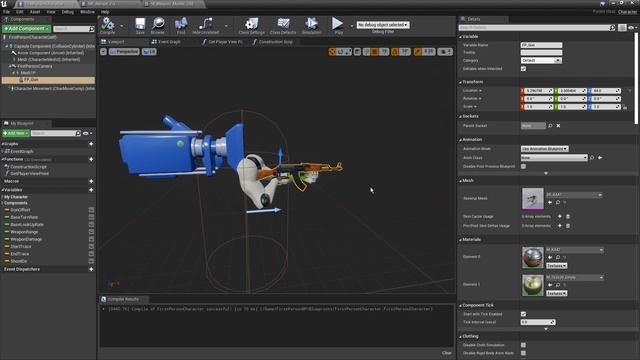Add a new macro with plus icon
This screenshot has height=360, width=640.
pyautogui.click(x=91, y=181)
